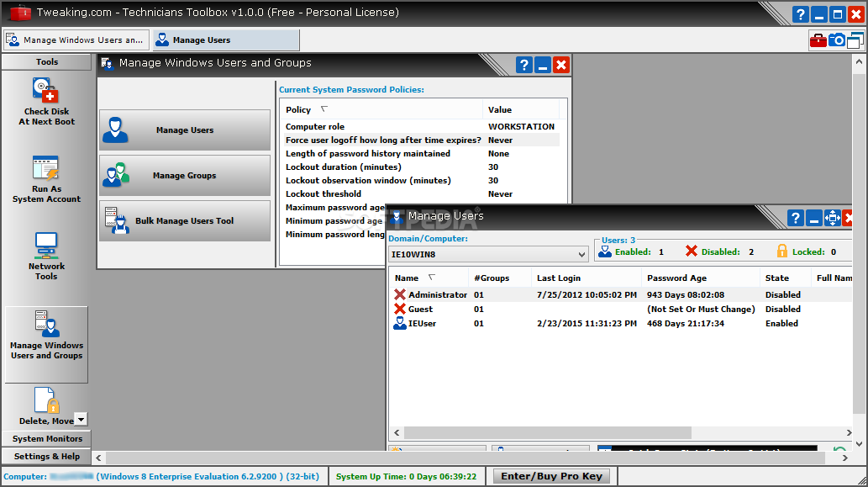The height and width of the screenshot is (487, 868).
Task: Click the move/resize arrows icon in Manage Users
Action: (832, 219)
